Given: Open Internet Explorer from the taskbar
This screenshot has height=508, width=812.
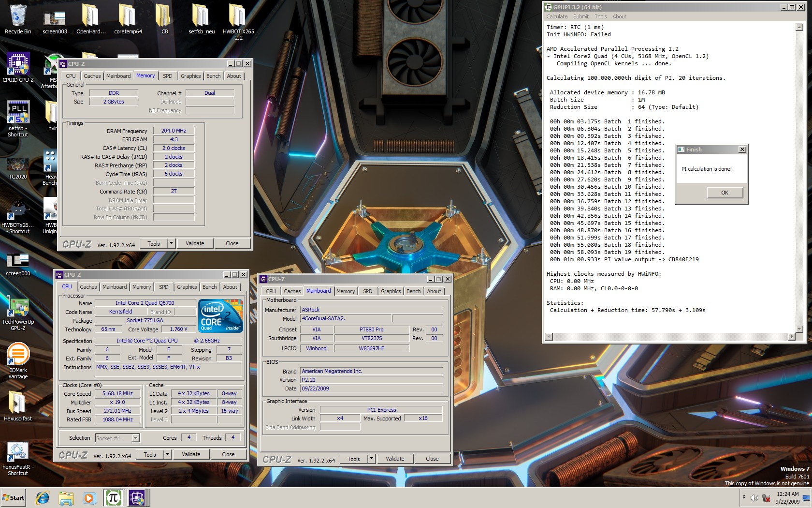Looking at the screenshot, I should coord(43,498).
